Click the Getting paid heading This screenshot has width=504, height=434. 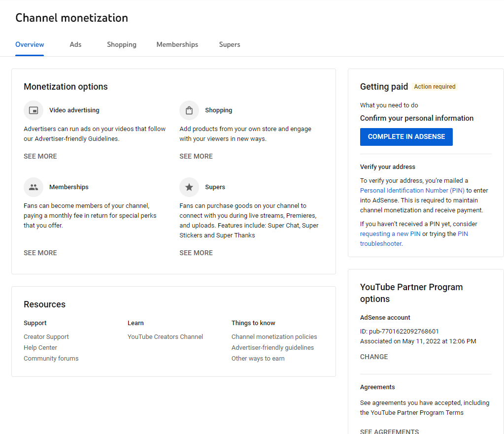point(384,87)
